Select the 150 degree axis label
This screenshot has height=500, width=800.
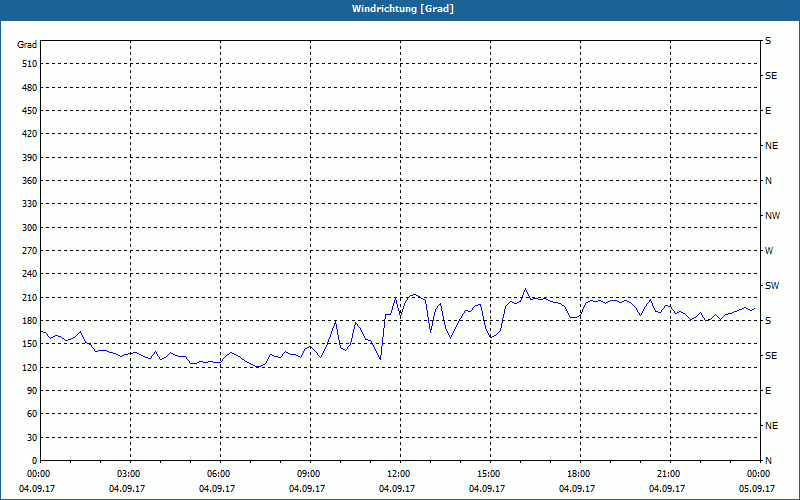(30, 344)
